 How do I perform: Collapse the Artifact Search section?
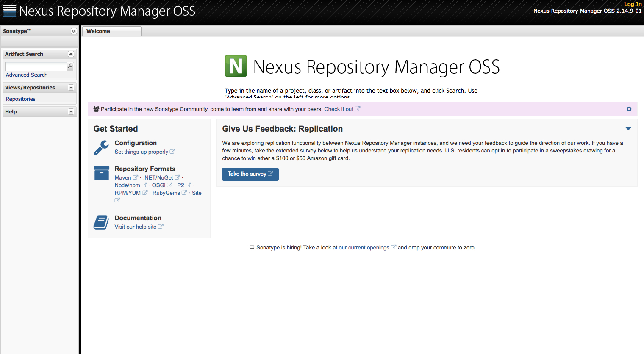[x=71, y=54]
